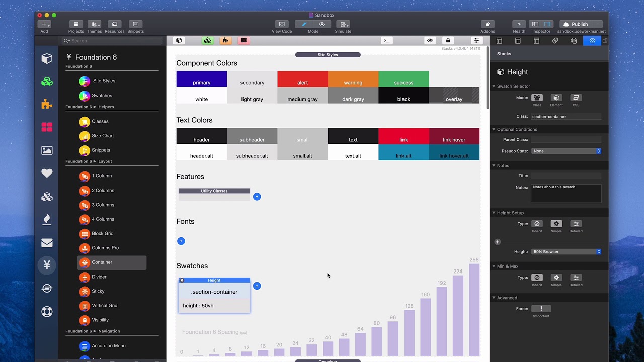
Task: Select the red grid library in the left sidebar
Action: tap(47, 127)
